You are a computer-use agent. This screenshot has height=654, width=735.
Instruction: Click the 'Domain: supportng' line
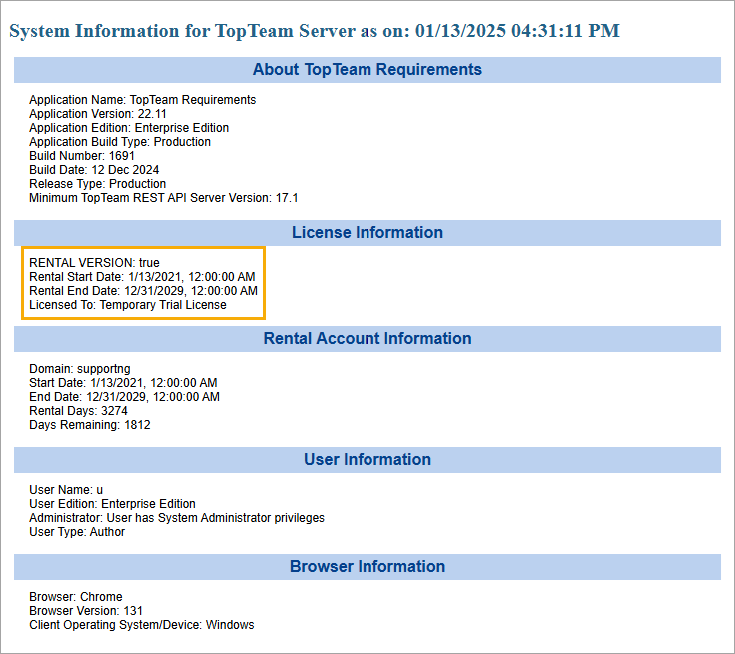click(80, 369)
